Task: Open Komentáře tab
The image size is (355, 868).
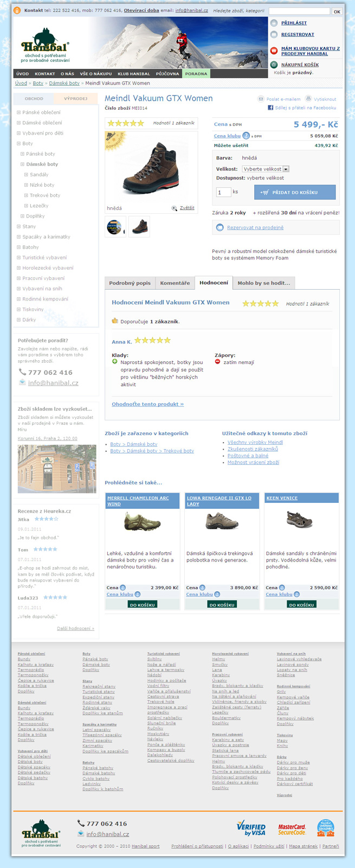Action: tap(175, 283)
